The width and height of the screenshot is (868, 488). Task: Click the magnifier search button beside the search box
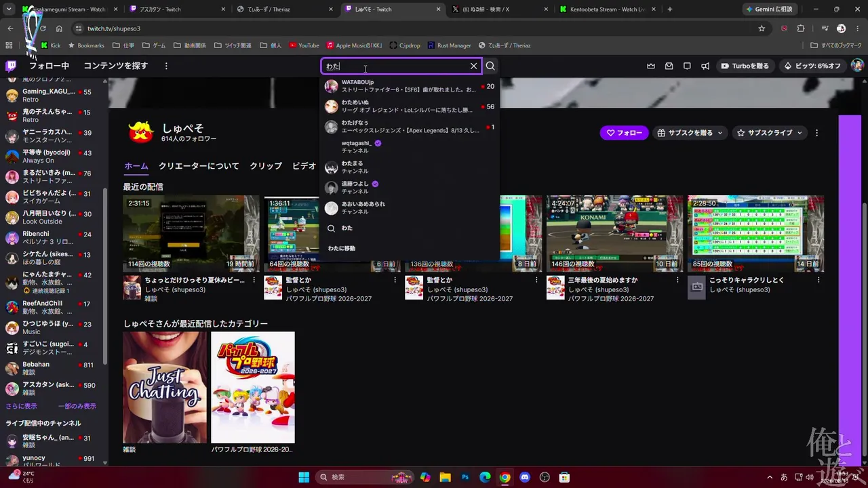coord(490,66)
